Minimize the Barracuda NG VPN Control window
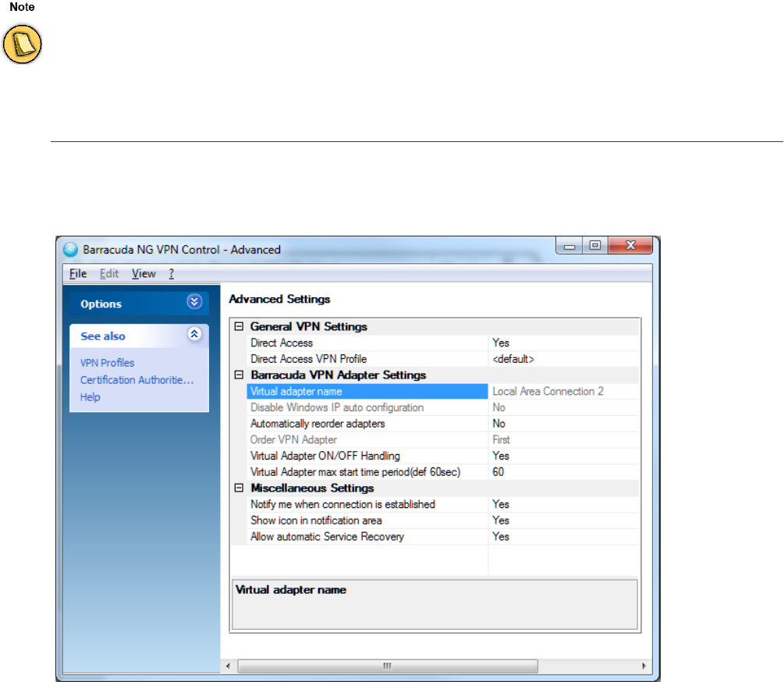The height and width of the screenshot is (682, 784). point(569,246)
